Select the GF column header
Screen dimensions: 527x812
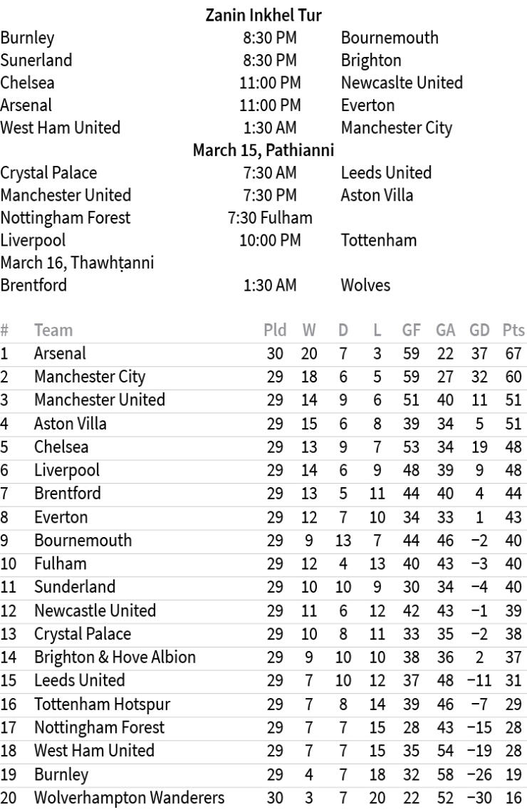point(411,330)
